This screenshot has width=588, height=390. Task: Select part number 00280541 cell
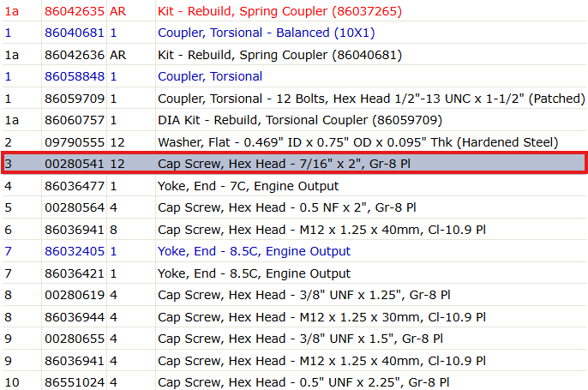pyautogui.click(x=75, y=164)
